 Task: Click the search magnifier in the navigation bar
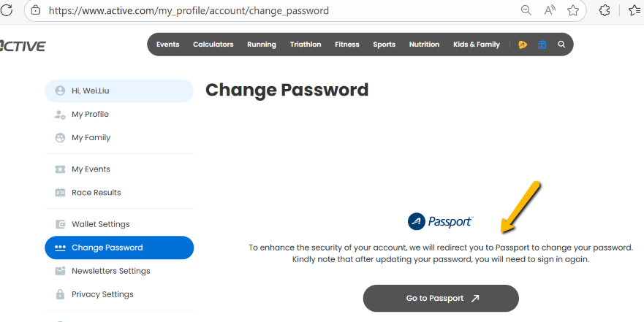coord(561,45)
